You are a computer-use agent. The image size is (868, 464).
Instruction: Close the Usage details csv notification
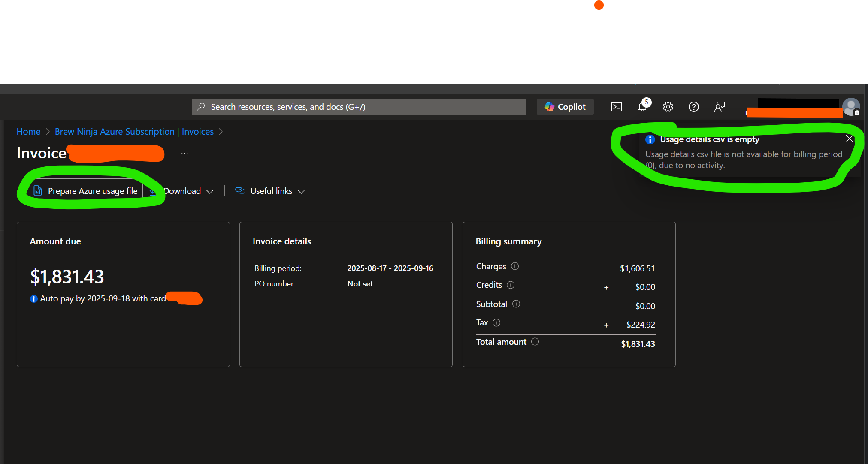[x=849, y=139]
